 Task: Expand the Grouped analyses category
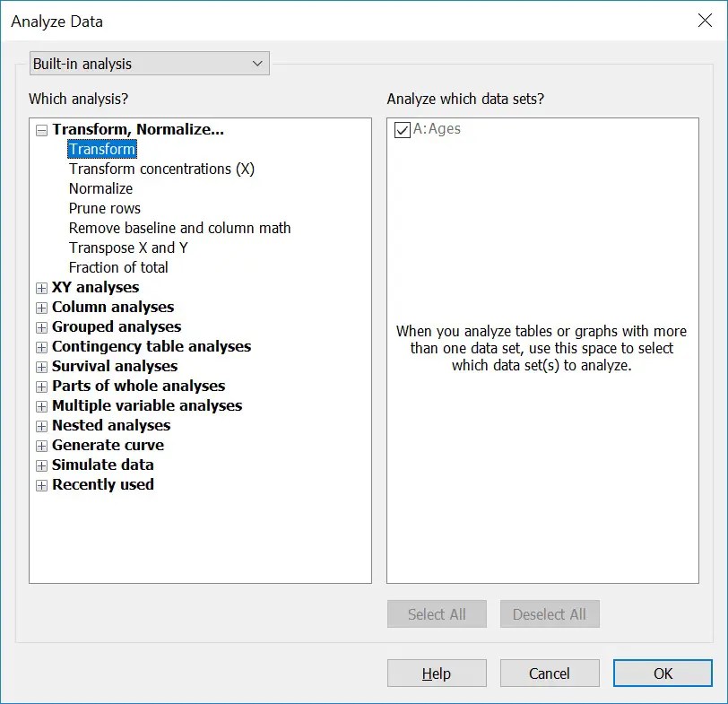pos(41,326)
